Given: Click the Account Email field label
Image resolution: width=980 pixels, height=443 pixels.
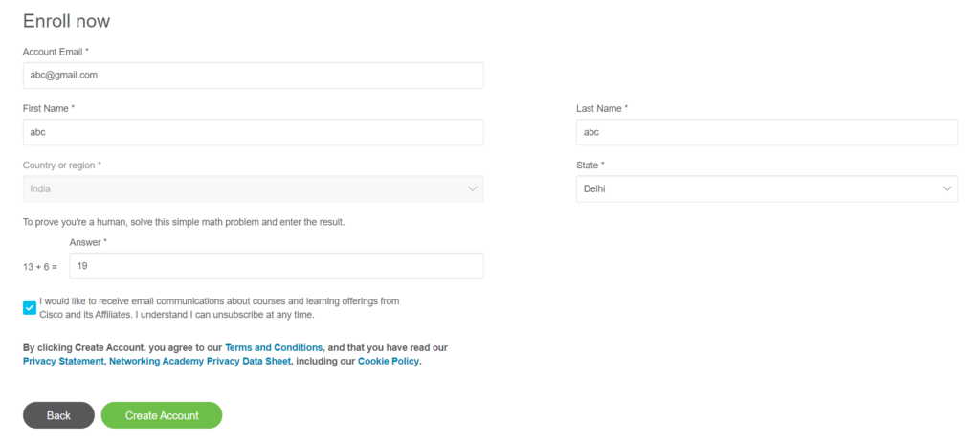Looking at the screenshot, I should pyautogui.click(x=56, y=52).
